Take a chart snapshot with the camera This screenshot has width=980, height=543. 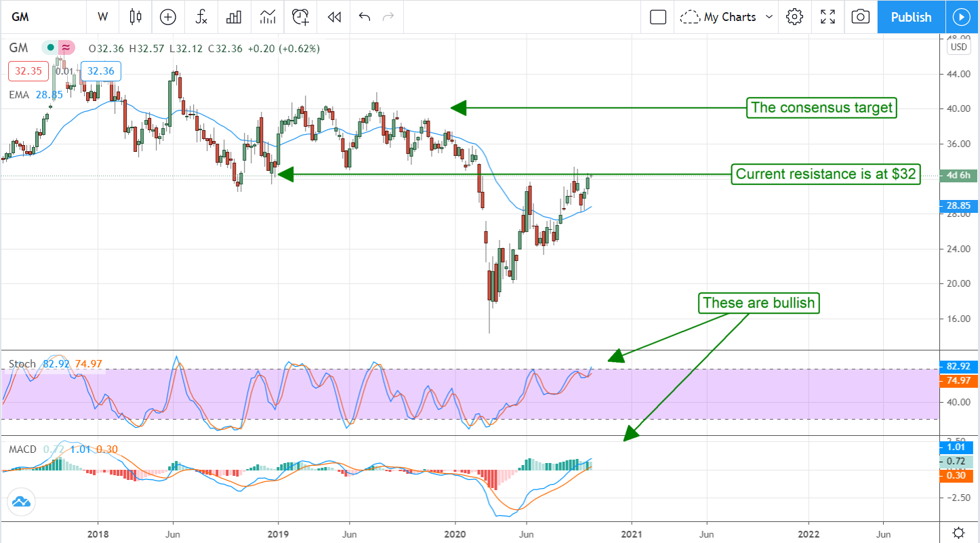[861, 17]
